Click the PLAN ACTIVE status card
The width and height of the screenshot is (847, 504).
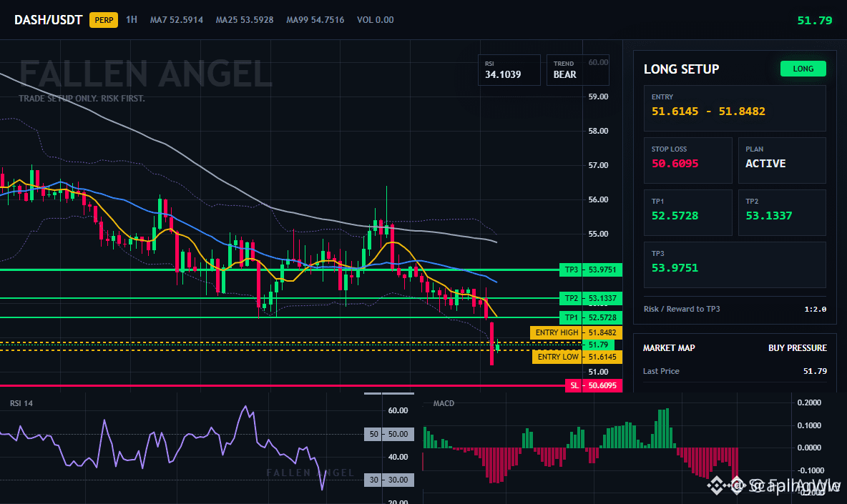[782, 160]
